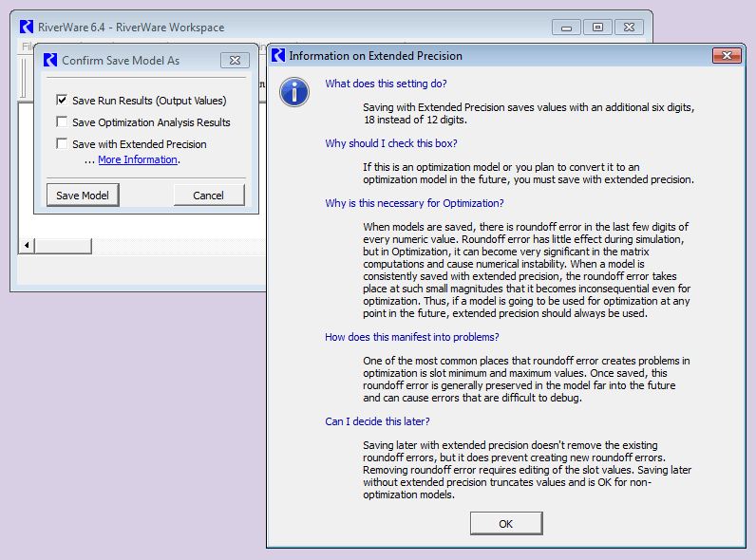Viewport: 756px width, 560px height.
Task: Click 'RiverWare 6.4 - RiverWare Workspace' title text
Action: (x=131, y=28)
